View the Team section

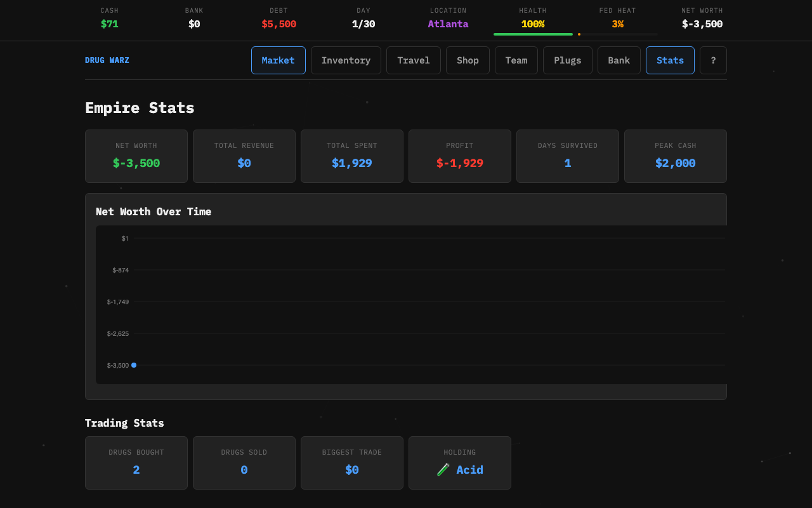click(516, 60)
